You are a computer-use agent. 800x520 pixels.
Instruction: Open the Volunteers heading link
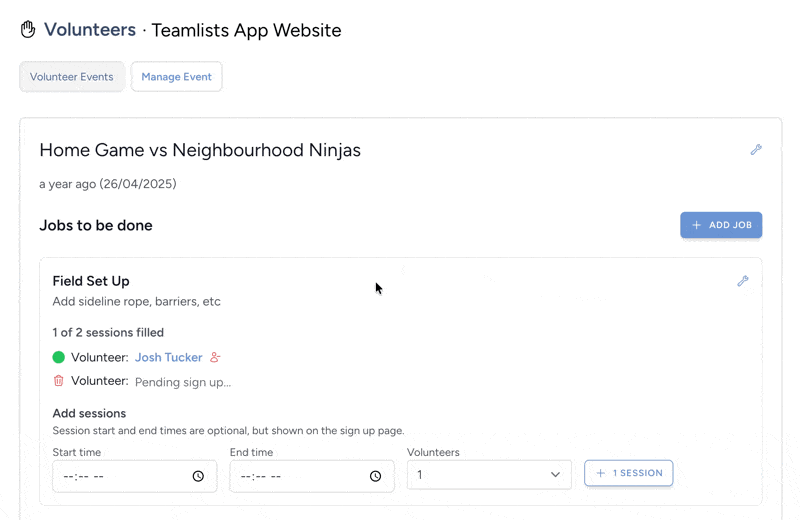tap(90, 30)
